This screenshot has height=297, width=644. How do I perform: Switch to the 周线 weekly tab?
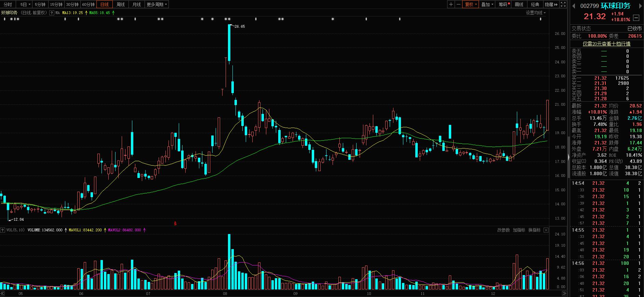tap(121, 4)
